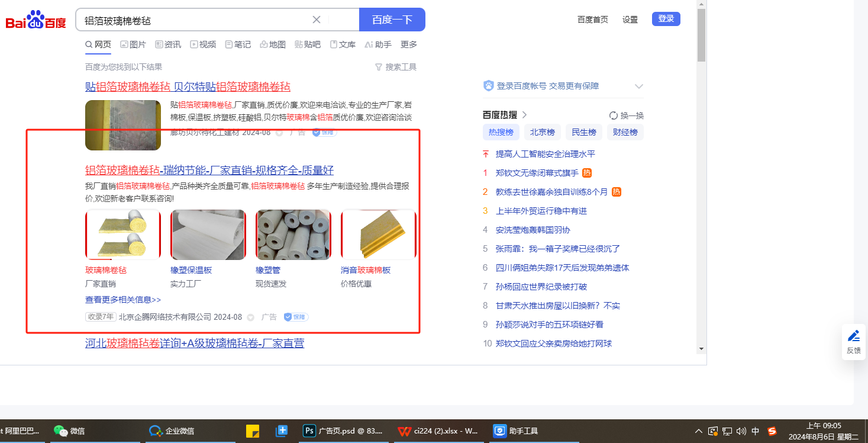868x443 pixels.
Task: Open the 消音玻璃棉板 product link
Action: click(x=366, y=270)
